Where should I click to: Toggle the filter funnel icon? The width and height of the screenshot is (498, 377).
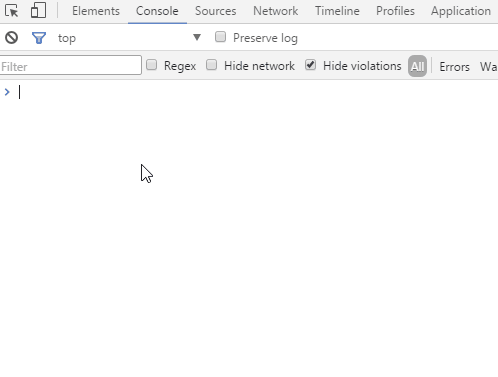point(39,38)
